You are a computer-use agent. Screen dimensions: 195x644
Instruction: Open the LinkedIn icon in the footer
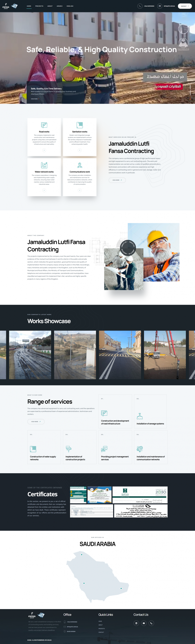136,623
